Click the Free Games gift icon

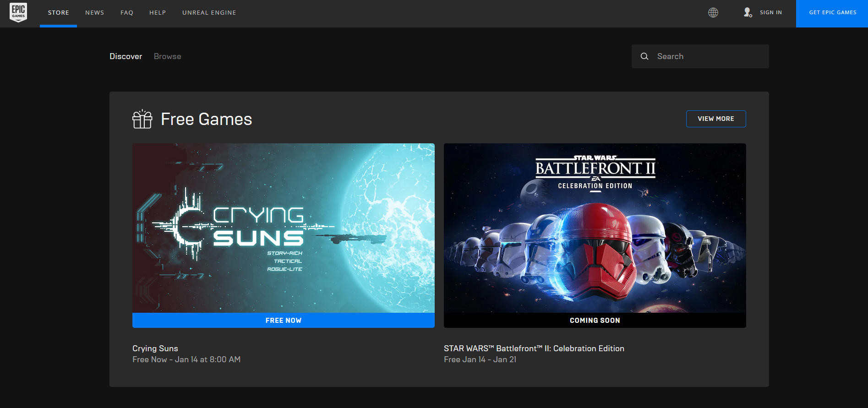tap(142, 119)
